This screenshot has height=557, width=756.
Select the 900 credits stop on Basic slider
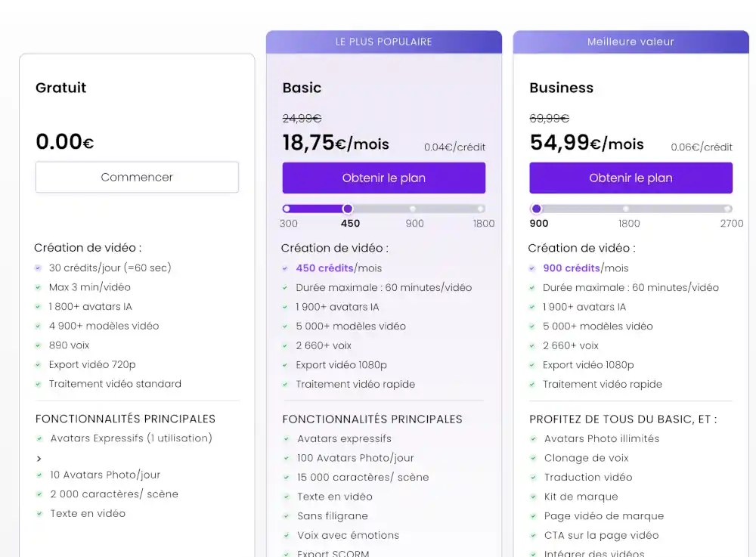click(413, 209)
